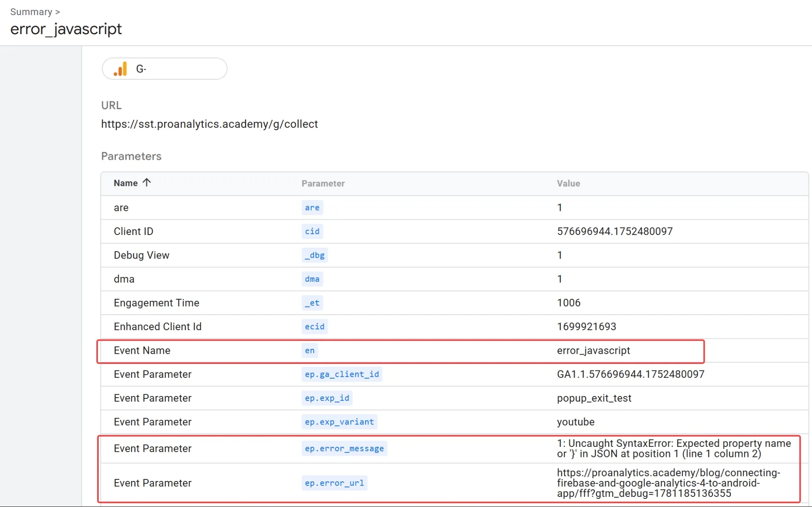Click the 'are' parameter chip
This screenshot has height=507, width=812.
312,208
